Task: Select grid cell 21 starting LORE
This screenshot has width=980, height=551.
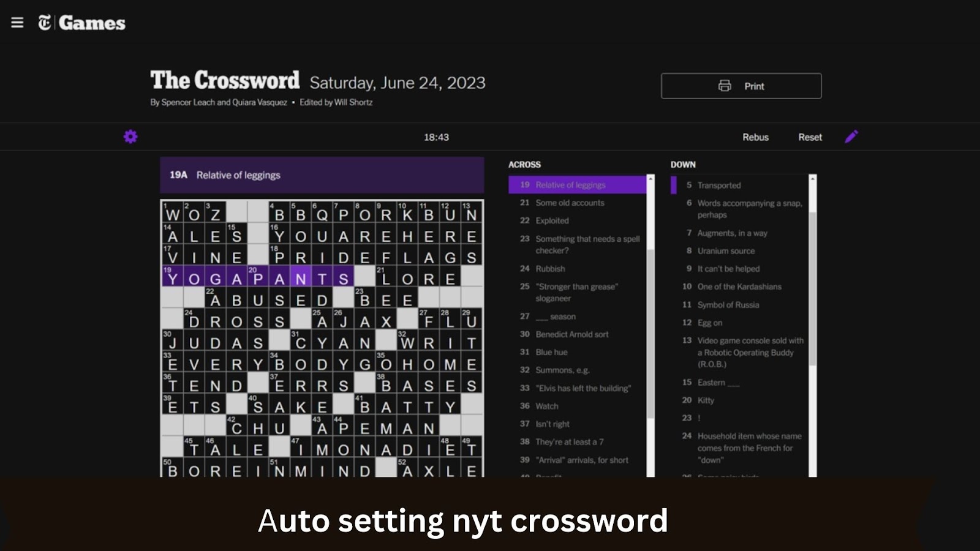Action: [386, 276]
